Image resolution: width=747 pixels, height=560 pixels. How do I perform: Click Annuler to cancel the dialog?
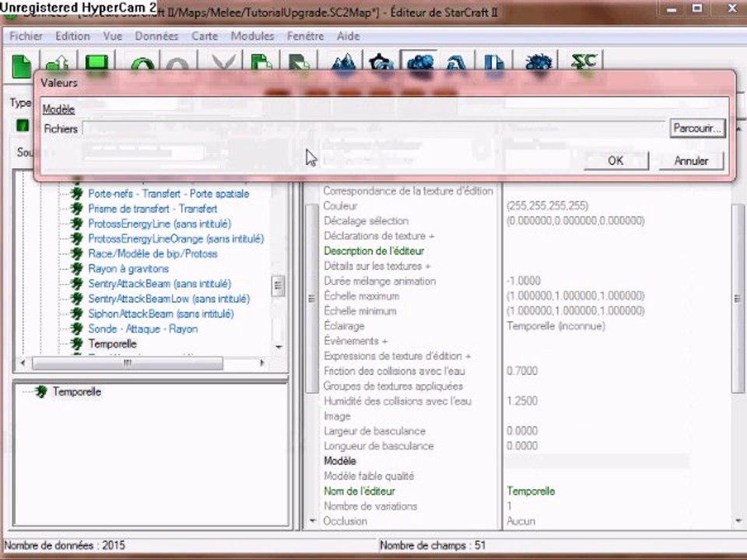(691, 160)
